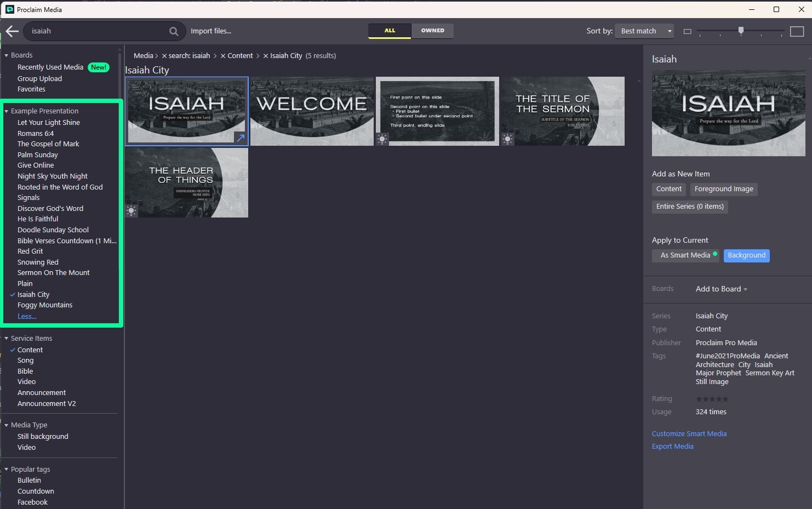Viewport: 812px width, 509px height.
Task: Open the expand arrow on selected Isaiah thumbnail
Action: pyautogui.click(x=240, y=138)
